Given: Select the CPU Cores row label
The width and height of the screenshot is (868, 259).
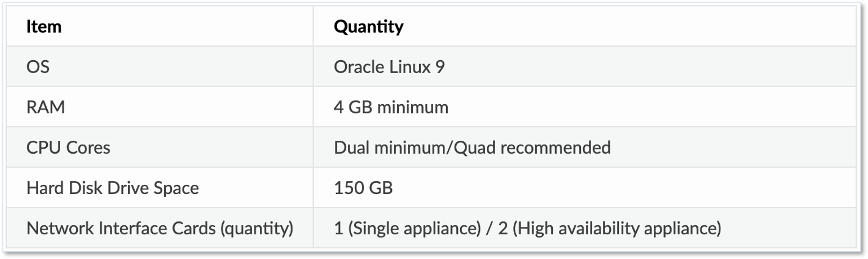Looking at the screenshot, I should coord(68,147).
